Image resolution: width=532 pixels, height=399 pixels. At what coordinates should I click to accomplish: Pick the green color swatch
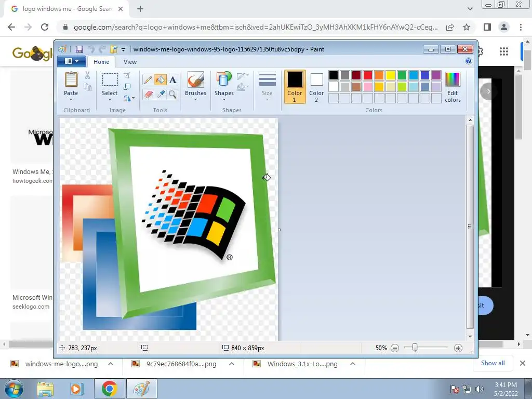[x=402, y=75]
